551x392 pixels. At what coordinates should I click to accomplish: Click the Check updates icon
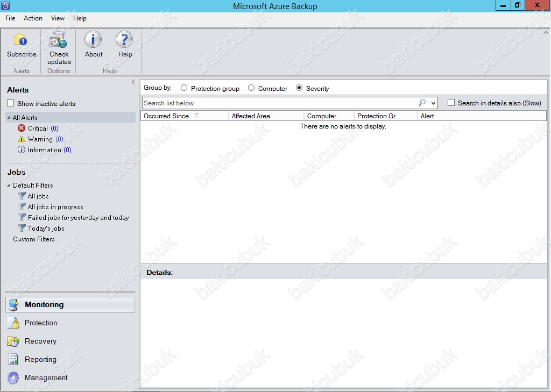click(58, 40)
